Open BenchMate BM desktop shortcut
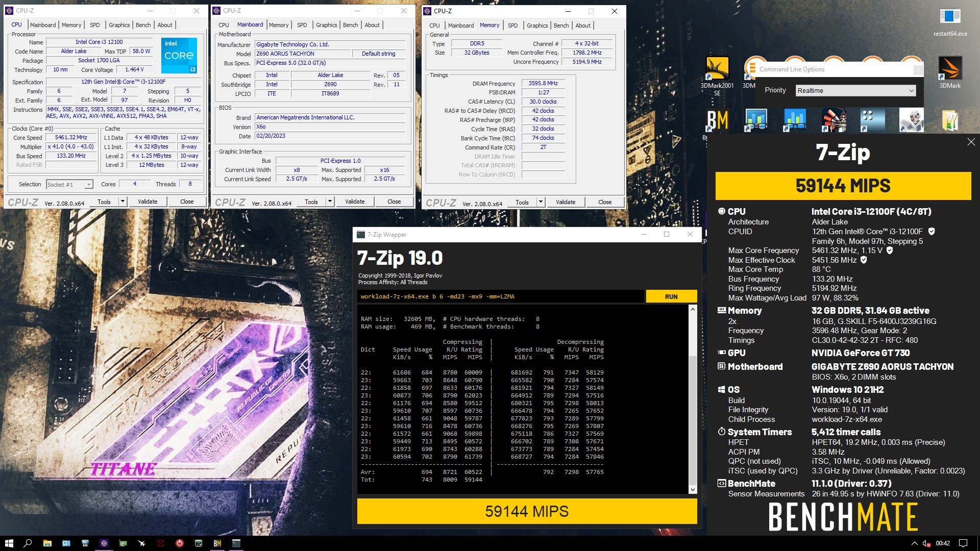This screenshot has height=551, width=980. pyautogui.click(x=717, y=121)
